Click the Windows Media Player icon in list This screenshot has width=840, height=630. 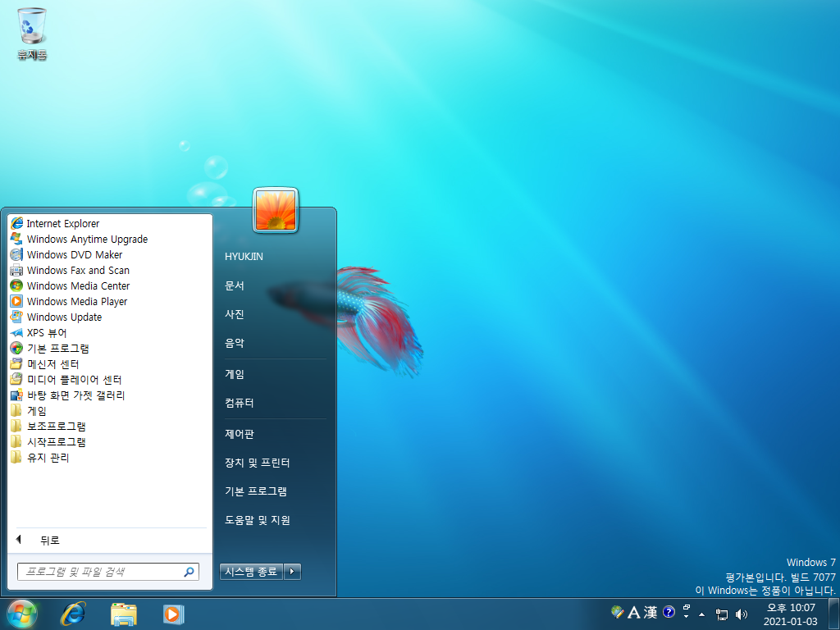pos(16,301)
